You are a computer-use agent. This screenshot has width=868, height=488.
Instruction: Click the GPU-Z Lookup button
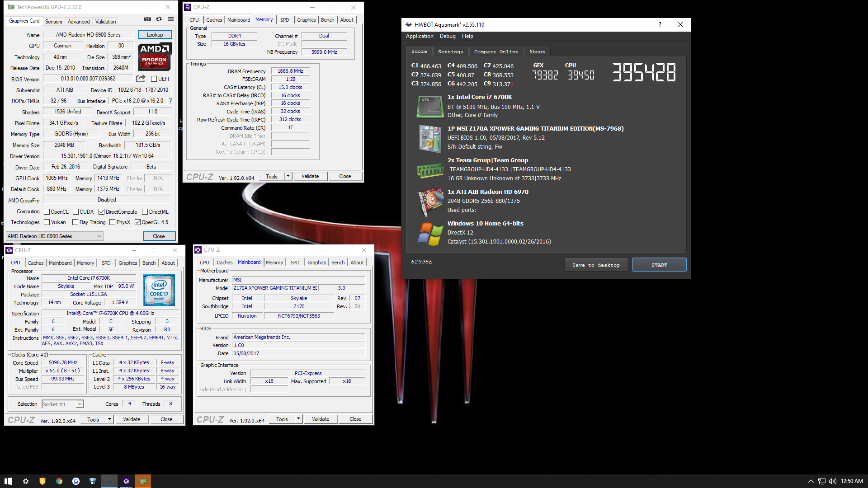pyautogui.click(x=155, y=35)
